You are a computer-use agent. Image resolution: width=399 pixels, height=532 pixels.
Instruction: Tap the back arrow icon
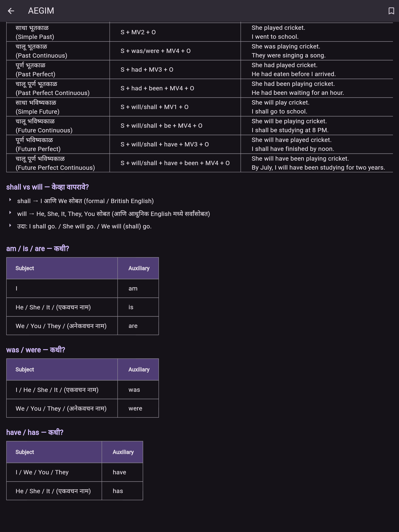click(11, 11)
